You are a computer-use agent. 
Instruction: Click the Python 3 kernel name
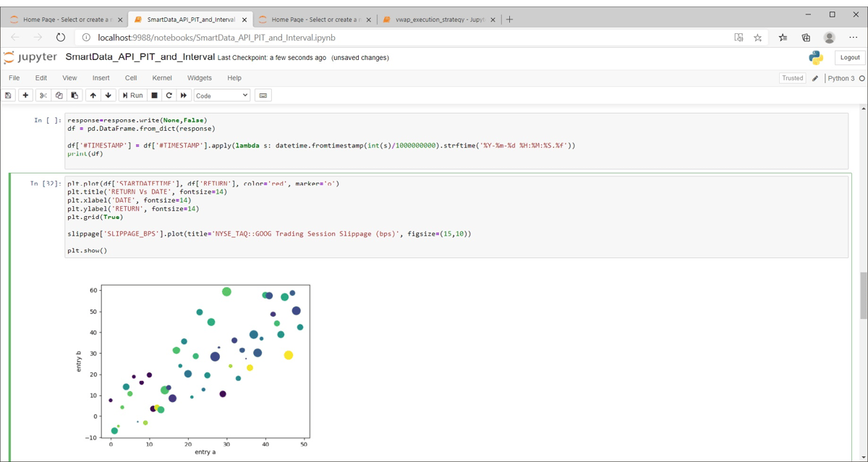pos(841,78)
